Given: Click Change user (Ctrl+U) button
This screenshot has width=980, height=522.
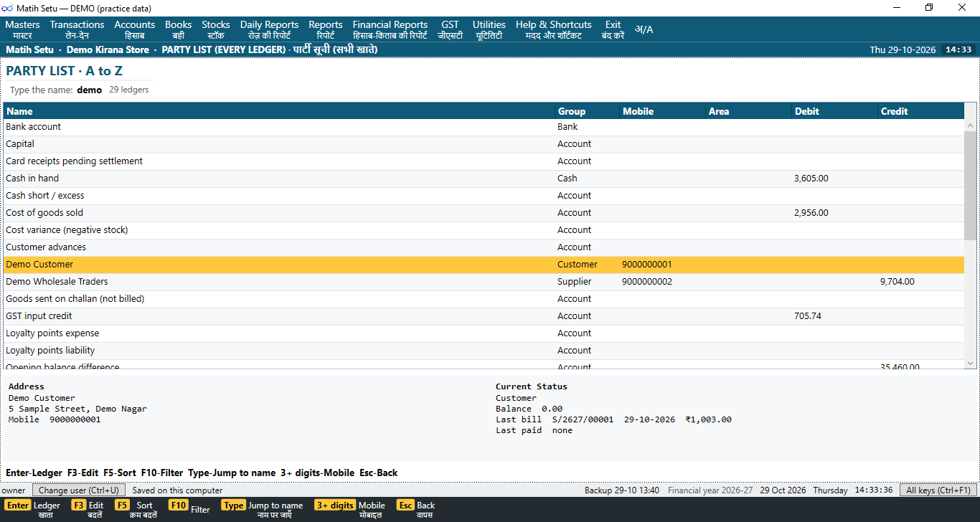Looking at the screenshot, I should click(80, 490).
